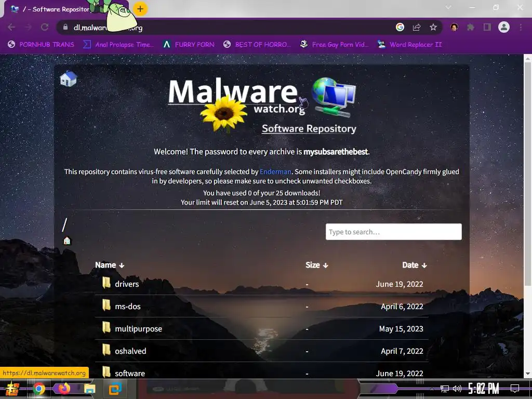Open File Explorer from the taskbar
Viewport: 532px width, 399px height.
click(x=89, y=389)
